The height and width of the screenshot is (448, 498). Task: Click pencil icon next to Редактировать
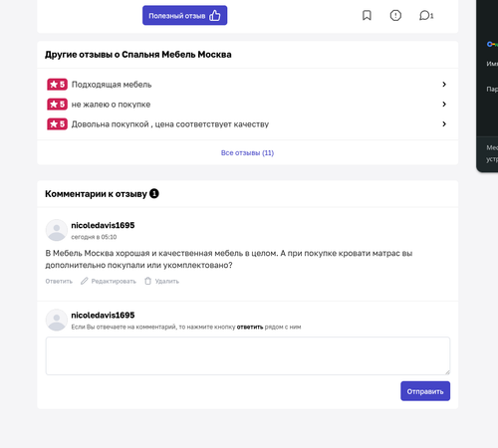[85, 281]
